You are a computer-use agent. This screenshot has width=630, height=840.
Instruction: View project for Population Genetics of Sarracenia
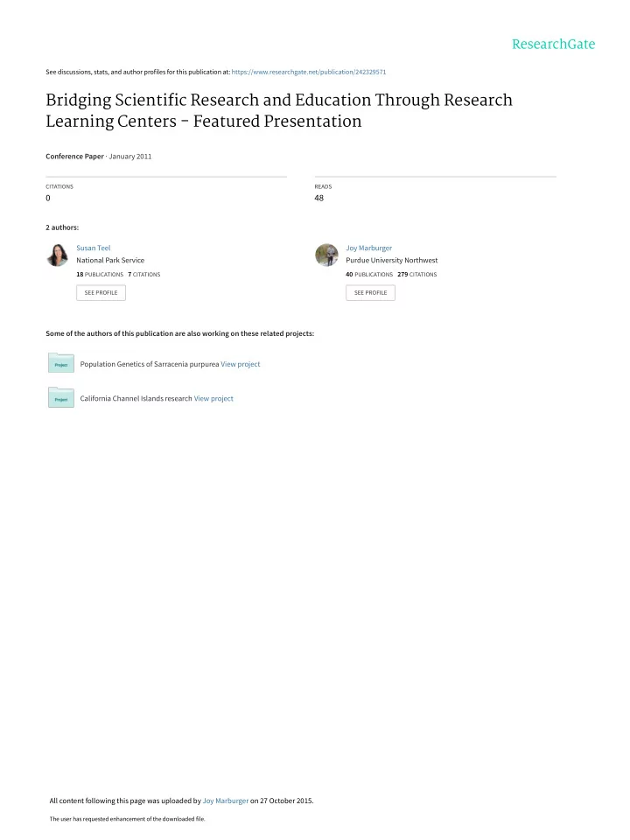(x=241, y=364)
